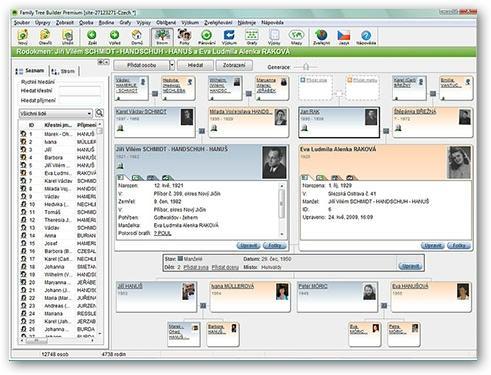Viewport: 491px width, 375px height.
Task: Select the Petr MÓRIC card
Action: pos(337,297)
